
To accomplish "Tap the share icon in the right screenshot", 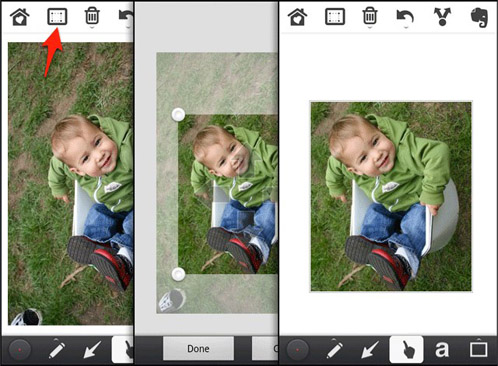I will coord(442,17).
